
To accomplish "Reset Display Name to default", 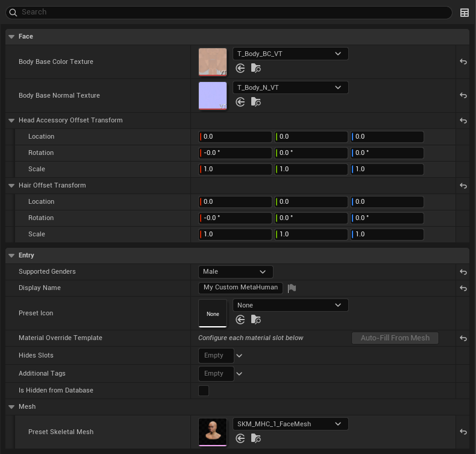I will click(x=463, y=288).
